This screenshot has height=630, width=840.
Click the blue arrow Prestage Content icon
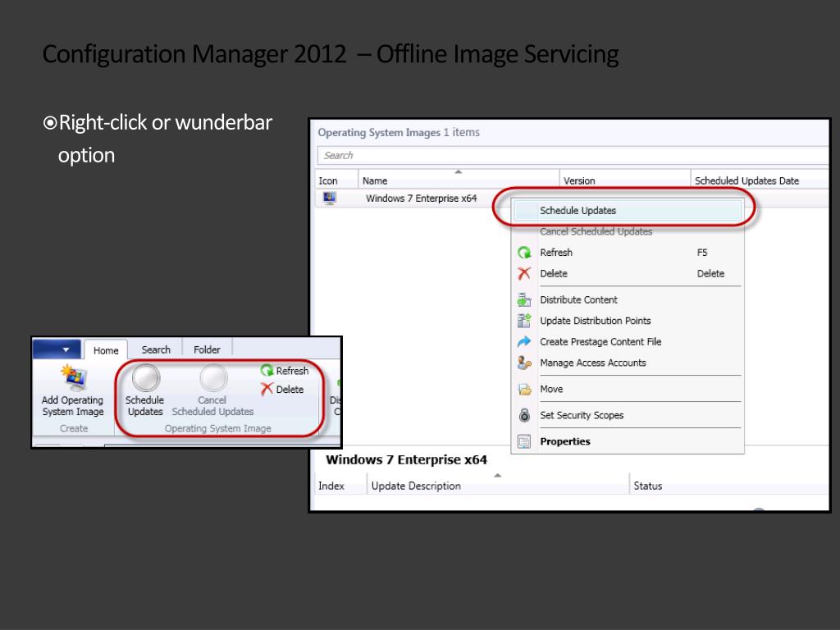tap(524, 342)
